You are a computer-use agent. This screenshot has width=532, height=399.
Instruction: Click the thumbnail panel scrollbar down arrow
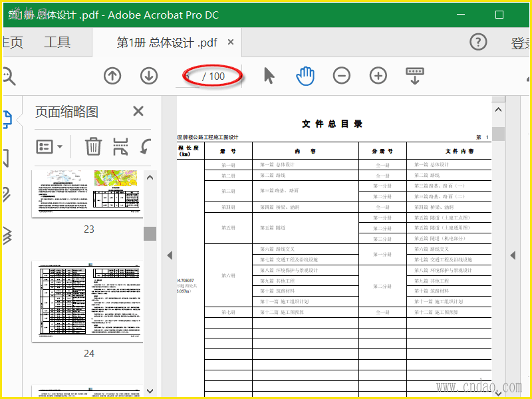150,391
